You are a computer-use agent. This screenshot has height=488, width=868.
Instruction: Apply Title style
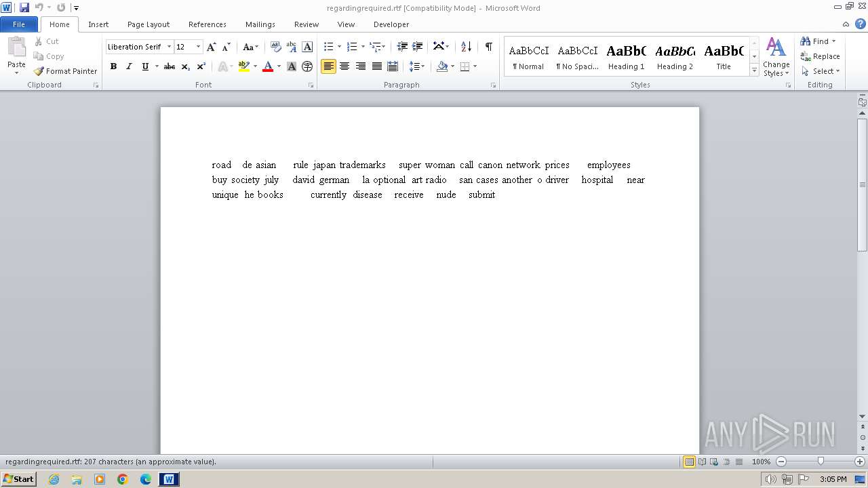tap(724, 56)
